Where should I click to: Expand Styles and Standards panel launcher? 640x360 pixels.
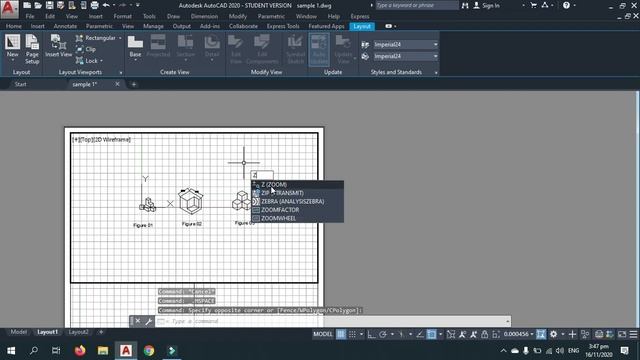coord(436,73)
